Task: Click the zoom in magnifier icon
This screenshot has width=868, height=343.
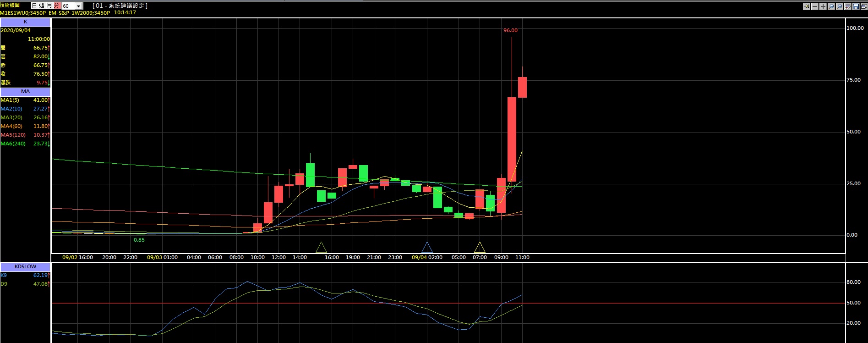Action: pos(840,6)
